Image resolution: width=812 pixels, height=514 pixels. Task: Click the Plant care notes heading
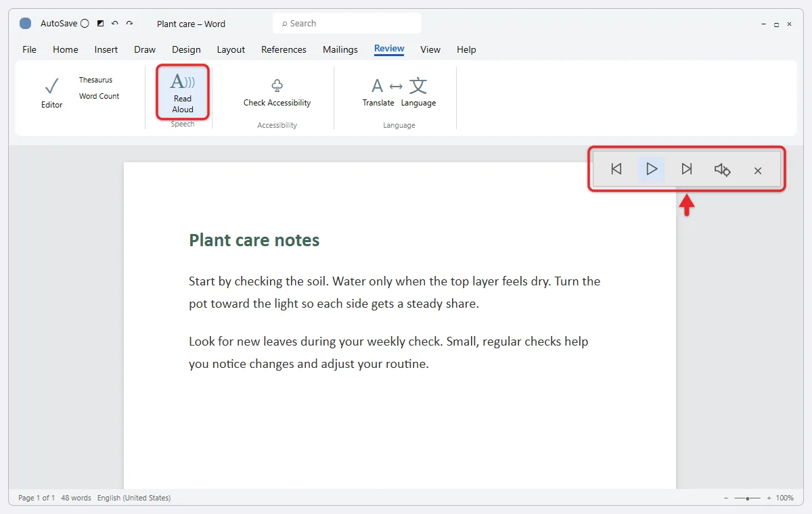[254, 240]
